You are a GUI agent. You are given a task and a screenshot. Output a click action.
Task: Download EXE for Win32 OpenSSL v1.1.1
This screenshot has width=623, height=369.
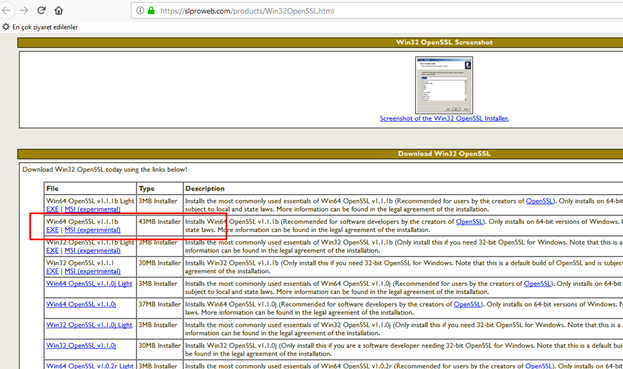click(x=52, y=271)
